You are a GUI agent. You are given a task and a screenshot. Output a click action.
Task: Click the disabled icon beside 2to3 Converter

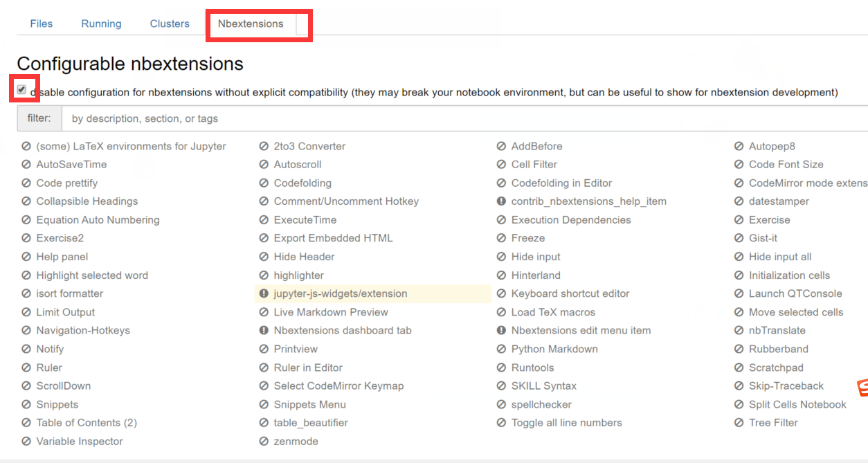click(x=264, y=146)
